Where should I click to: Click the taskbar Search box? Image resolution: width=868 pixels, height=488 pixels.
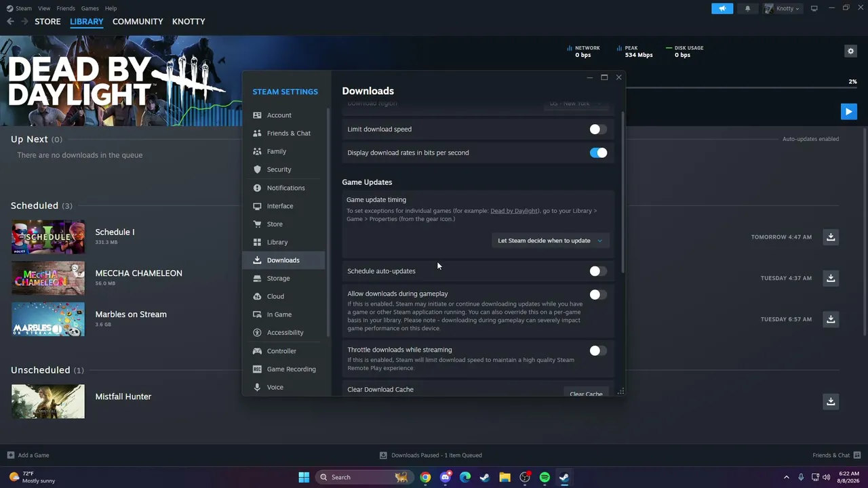click(363, 477)
